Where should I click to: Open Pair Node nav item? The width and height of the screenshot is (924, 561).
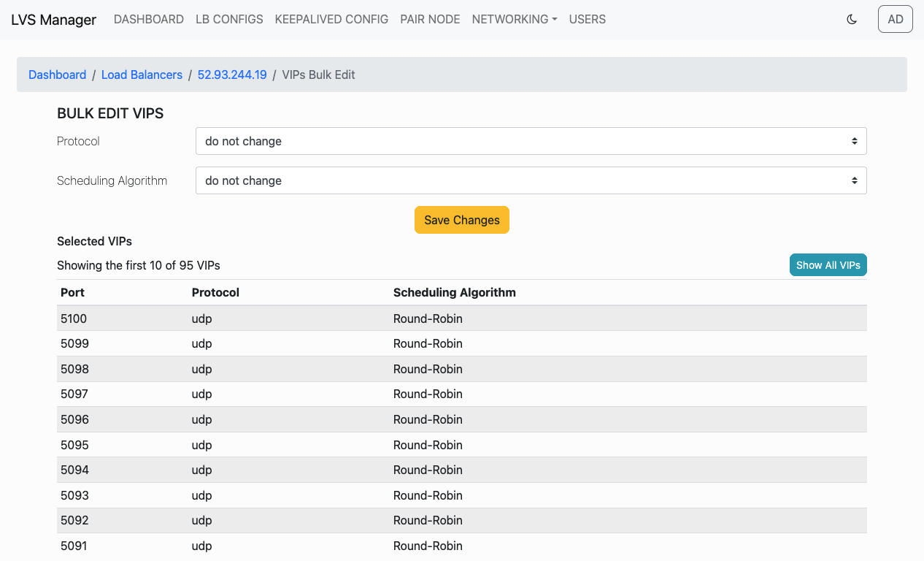pos(430,20)
